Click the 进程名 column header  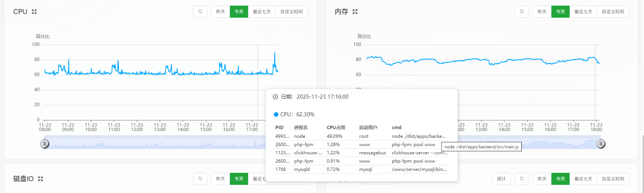pos(301,128)
